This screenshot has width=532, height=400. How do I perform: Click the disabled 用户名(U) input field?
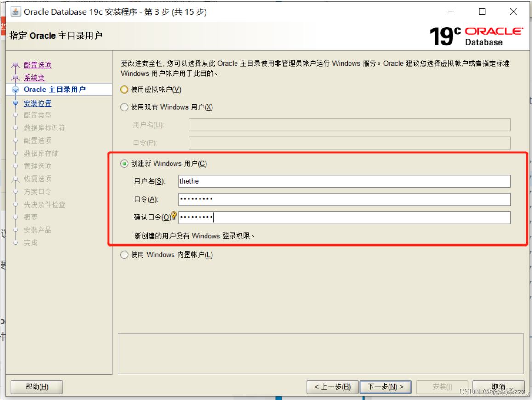tap(349, 125)
